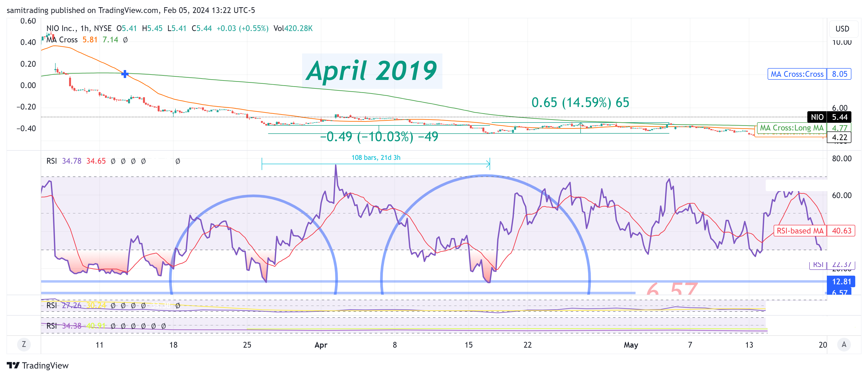Click the '0.65 (14.59%) 65' measurement text

580,102
